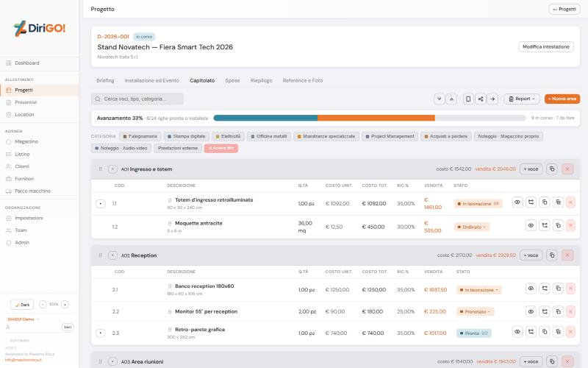Duplicate the A01 Ingresso e totem area

[552, 169]
